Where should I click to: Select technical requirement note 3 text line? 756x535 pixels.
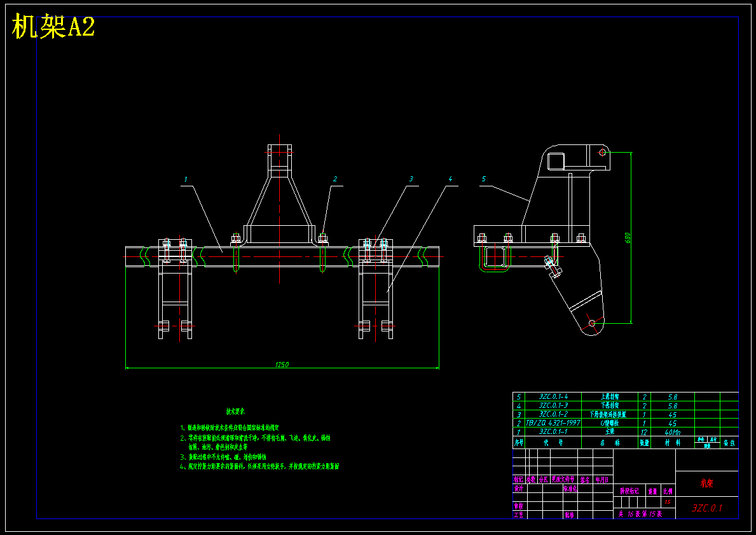click(x=223, y=457)
